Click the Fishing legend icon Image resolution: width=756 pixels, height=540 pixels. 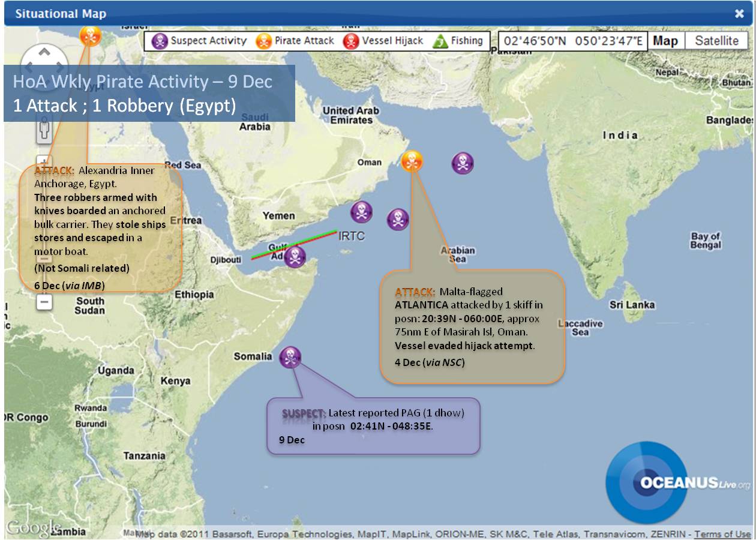point(440,41)
